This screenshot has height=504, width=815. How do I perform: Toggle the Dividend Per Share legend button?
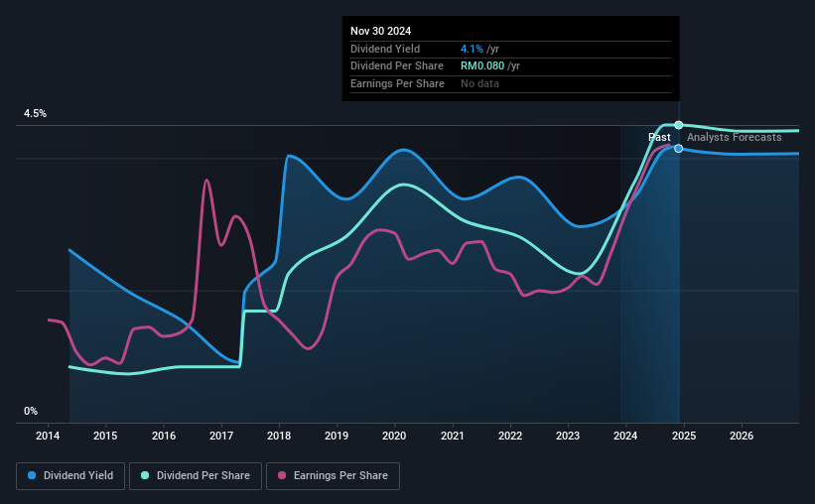pyautogui.click(x=196, y=476)
